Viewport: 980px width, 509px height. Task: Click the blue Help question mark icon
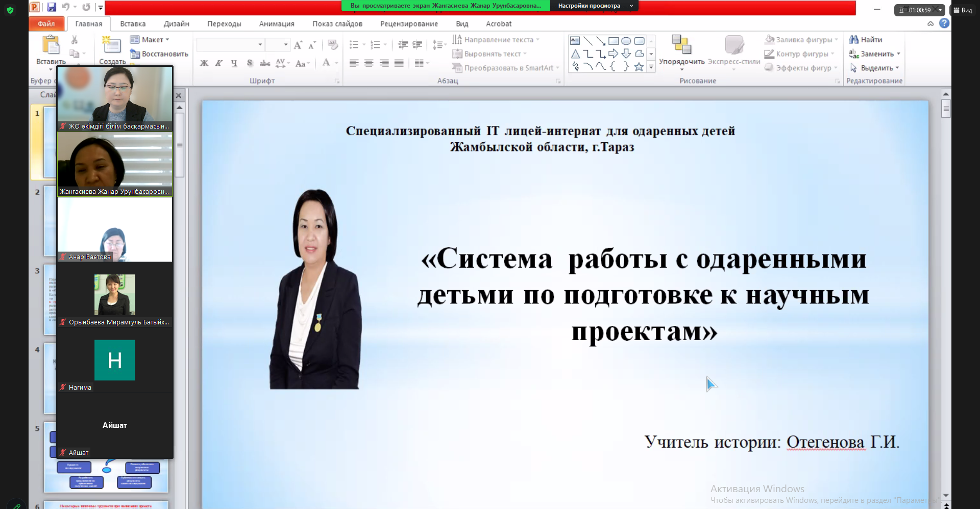tap(944, 23)
